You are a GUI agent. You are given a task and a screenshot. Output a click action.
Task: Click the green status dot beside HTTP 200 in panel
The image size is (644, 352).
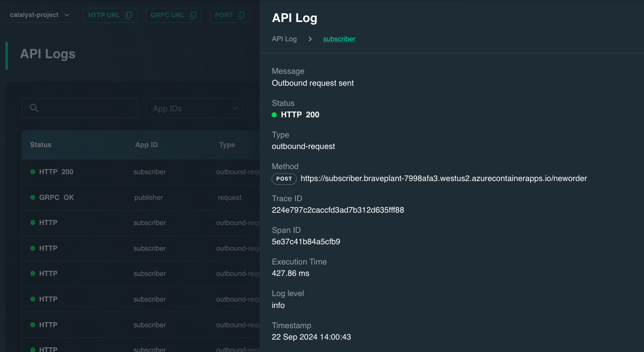[274, 115]
